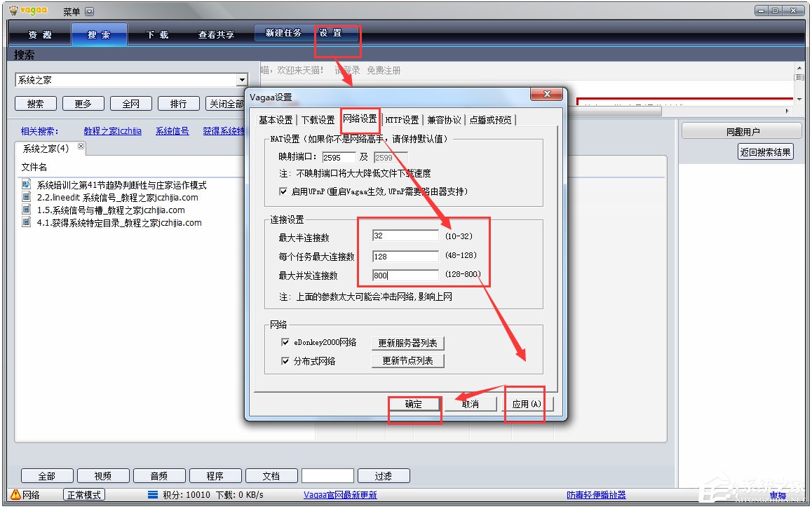The height and width of the screenshot is (509, 812).
Task: Switch to 点播或预览 tab in dialog
Action: click(490, 120)
